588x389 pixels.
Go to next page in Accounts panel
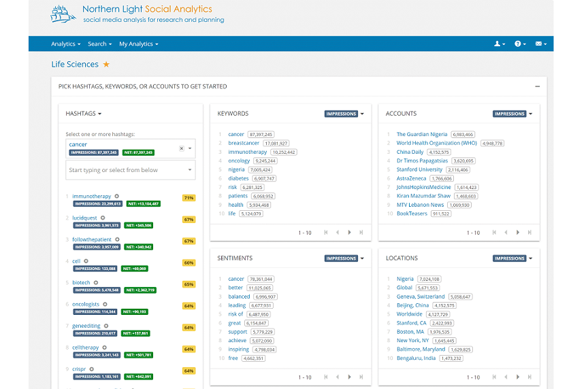[x=518, y=233]
